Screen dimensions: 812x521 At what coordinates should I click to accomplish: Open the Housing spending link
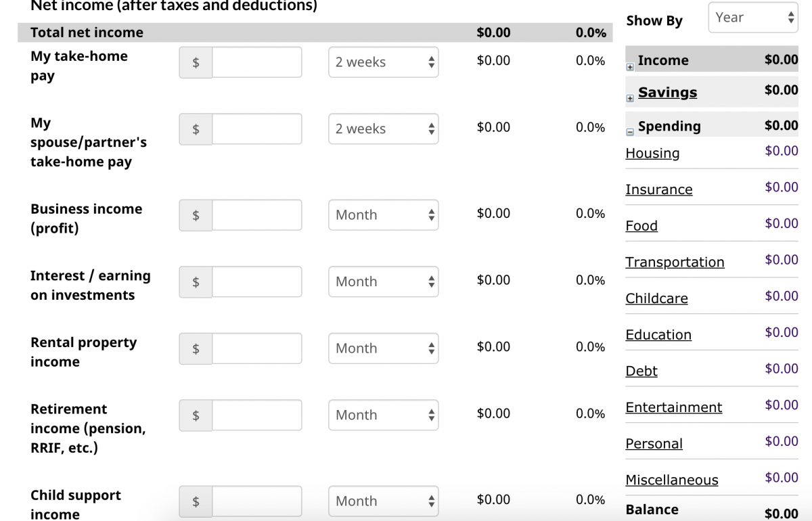tap(652, 154)
